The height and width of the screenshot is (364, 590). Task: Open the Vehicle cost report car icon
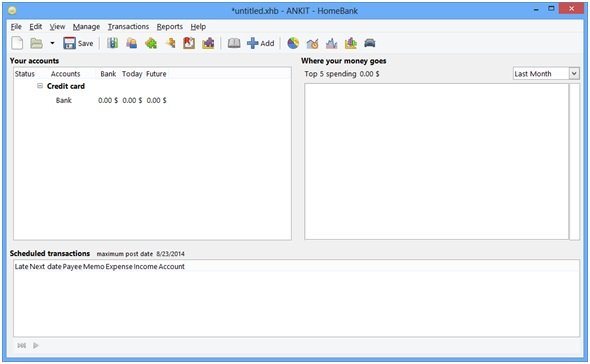click(x=370, y=43)
